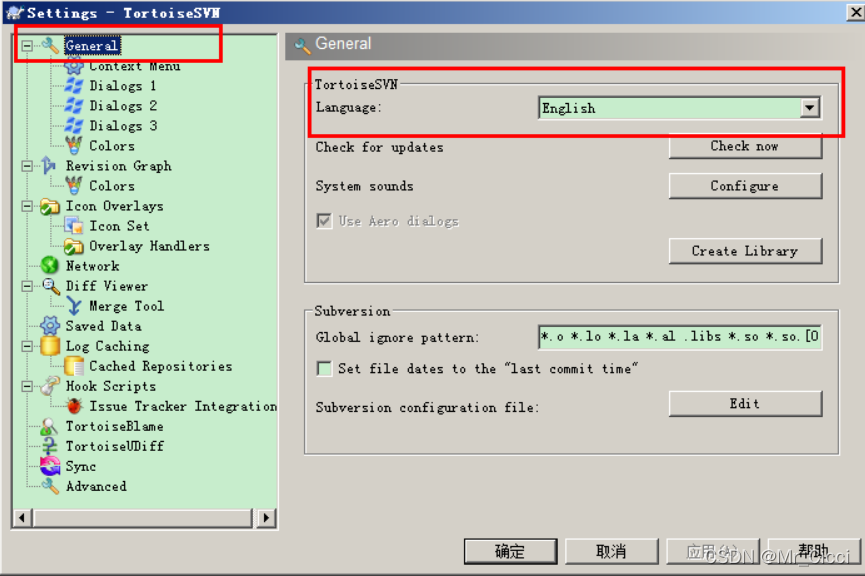Select the Cached Repositories entry
This screenshot has height=576, width=865.
(161, 366)
